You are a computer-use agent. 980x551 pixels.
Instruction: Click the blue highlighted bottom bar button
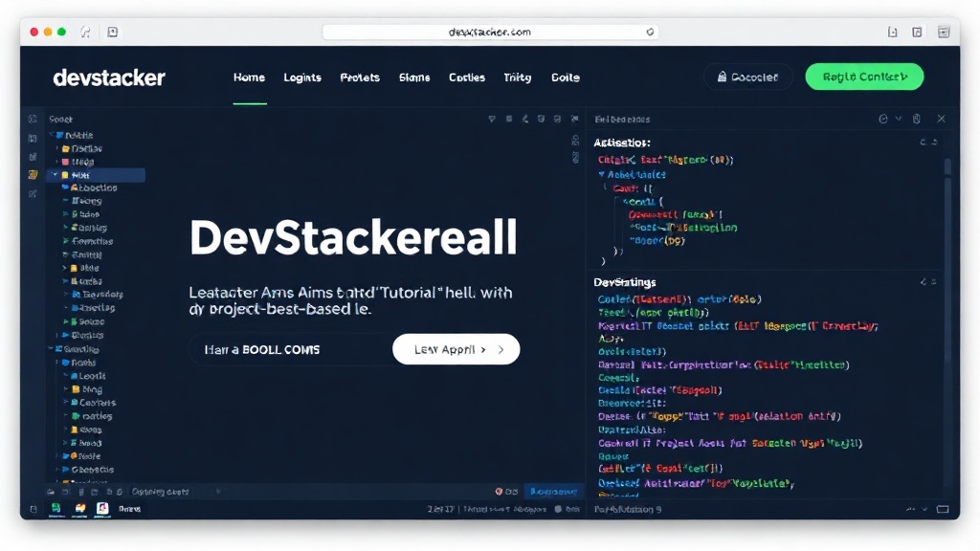point(553,492)
